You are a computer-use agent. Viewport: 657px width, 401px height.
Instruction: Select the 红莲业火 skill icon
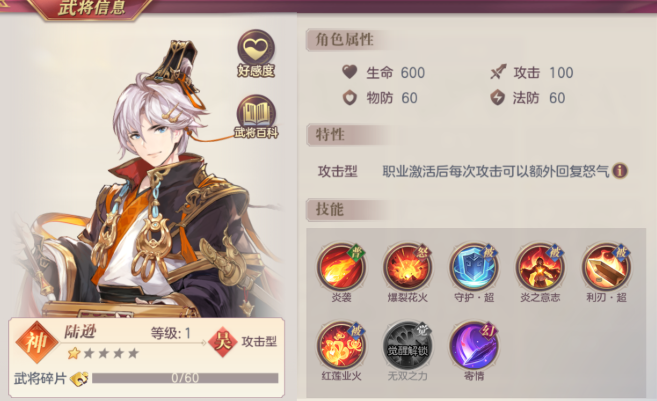(341, 345)
